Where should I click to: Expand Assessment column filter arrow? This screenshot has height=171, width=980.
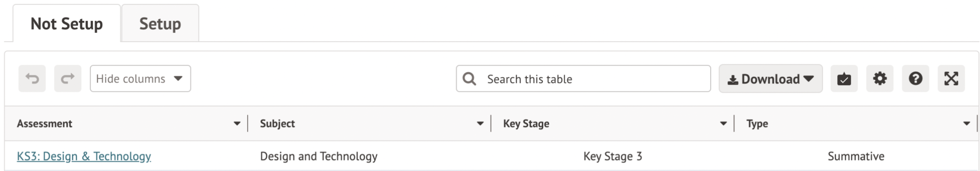(x=237, y=124)
